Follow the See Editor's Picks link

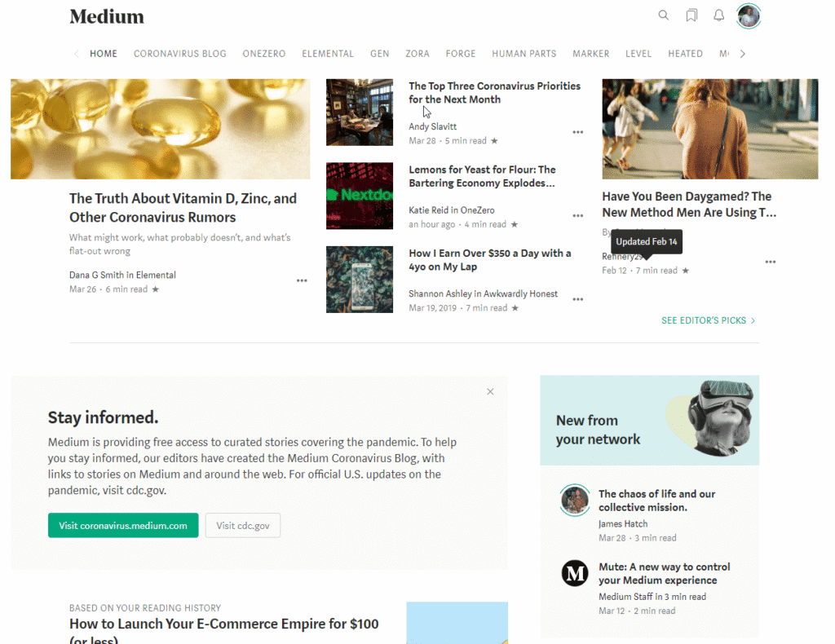pyautogui.click(x=708, y=320)
